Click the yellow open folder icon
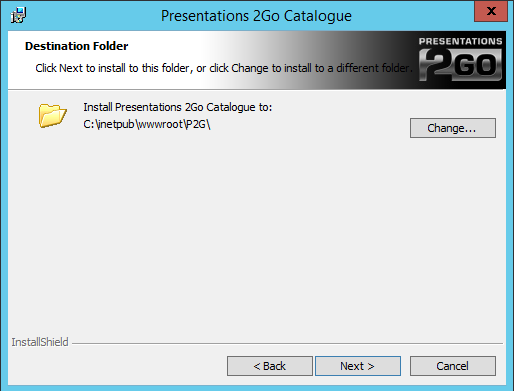Viewport: 514px width, 391px height. point(52,116)
